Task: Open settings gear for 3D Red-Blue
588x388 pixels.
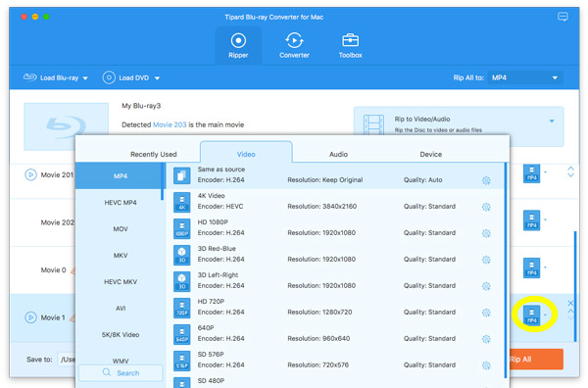Action: [x=486, y=260]
